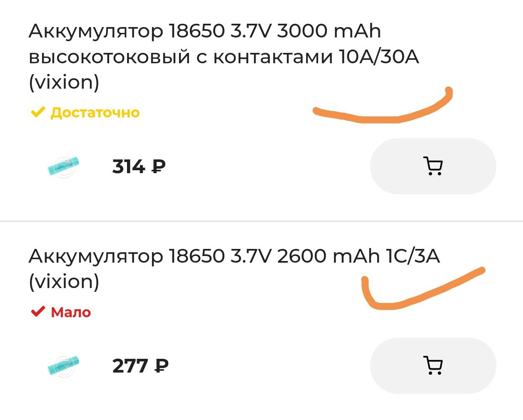Add the 2600 mAh battery to cart
Viewport: 523px width, 420px height.
point(433,365)
